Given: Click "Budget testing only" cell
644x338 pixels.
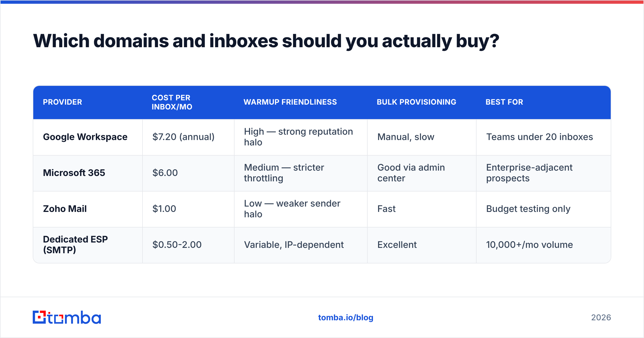Looking at the screenshot, I should pos(544,209).
